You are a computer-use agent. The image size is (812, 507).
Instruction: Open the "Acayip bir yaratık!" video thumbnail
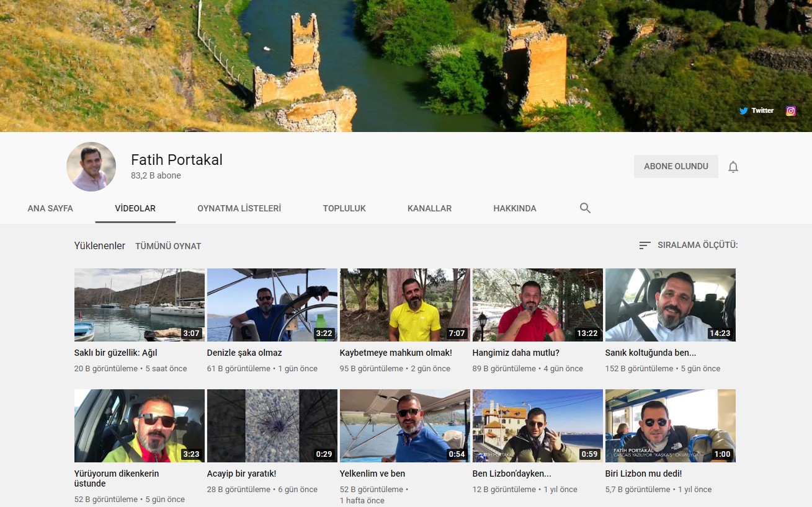pyautogui.click(x=272, y=426)
